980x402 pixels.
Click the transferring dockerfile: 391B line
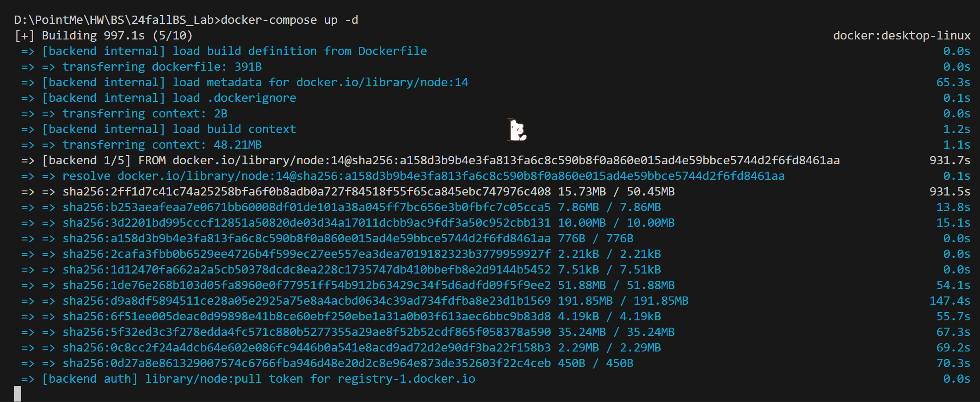tap(162, 67)
